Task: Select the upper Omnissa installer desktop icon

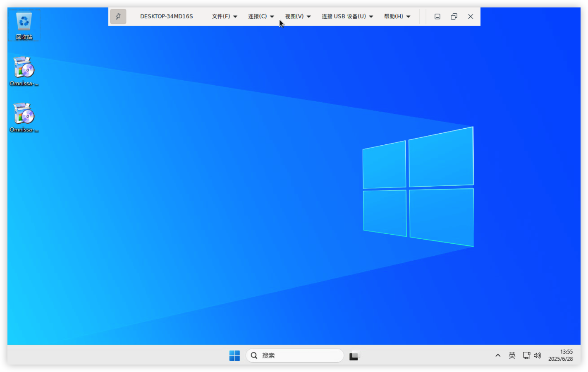Action: coord(24,72)
